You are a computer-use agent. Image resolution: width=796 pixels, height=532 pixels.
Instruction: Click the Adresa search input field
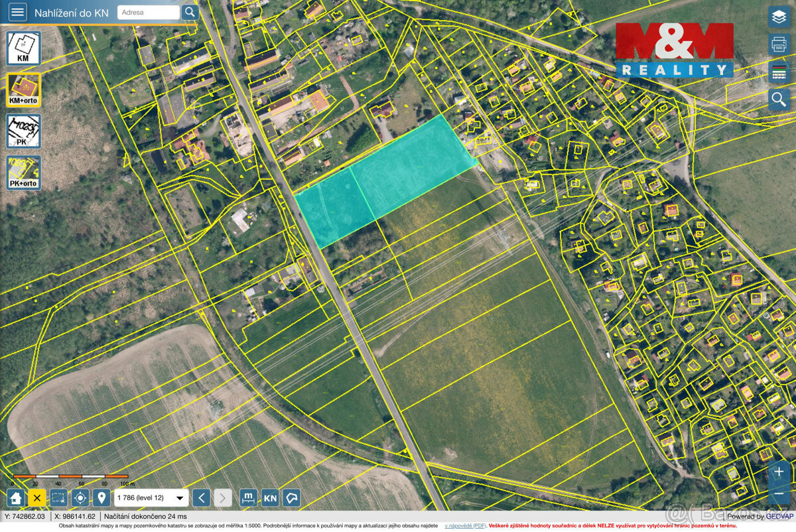[147, 12]
